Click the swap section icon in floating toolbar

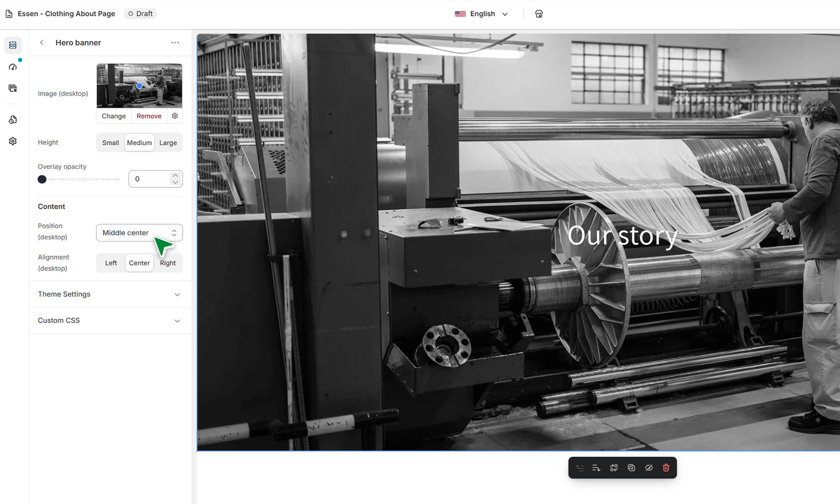614,468
